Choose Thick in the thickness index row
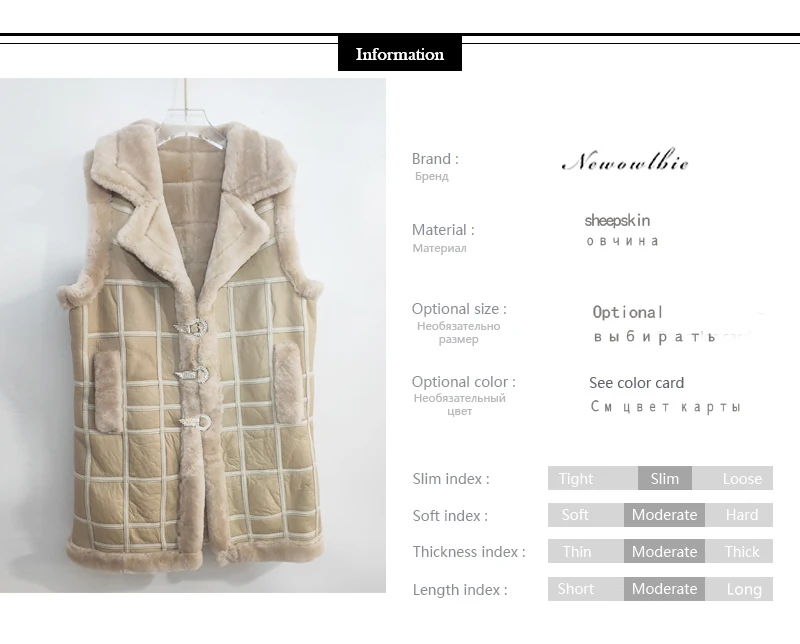 739,551
